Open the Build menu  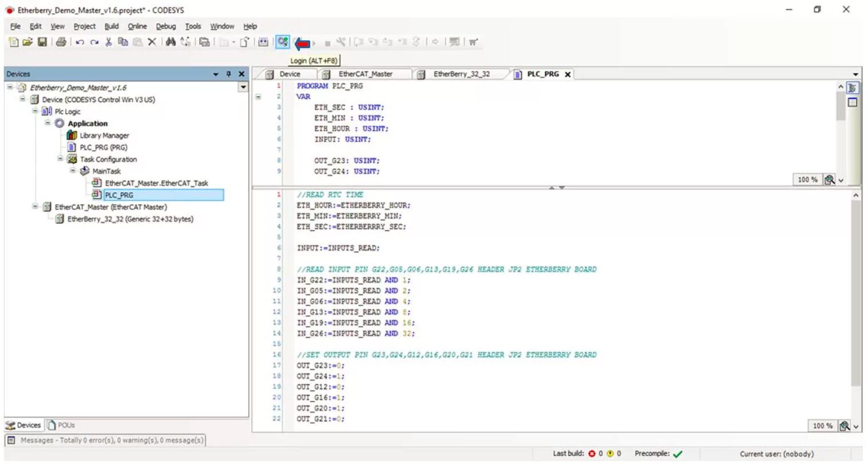click(x=112, y=26)
